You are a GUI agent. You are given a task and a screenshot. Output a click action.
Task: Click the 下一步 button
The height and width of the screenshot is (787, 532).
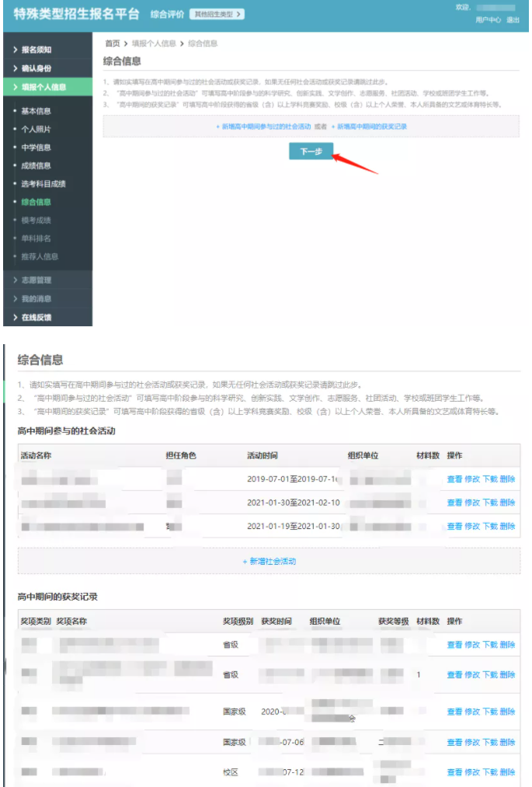[x=311, y=151]
